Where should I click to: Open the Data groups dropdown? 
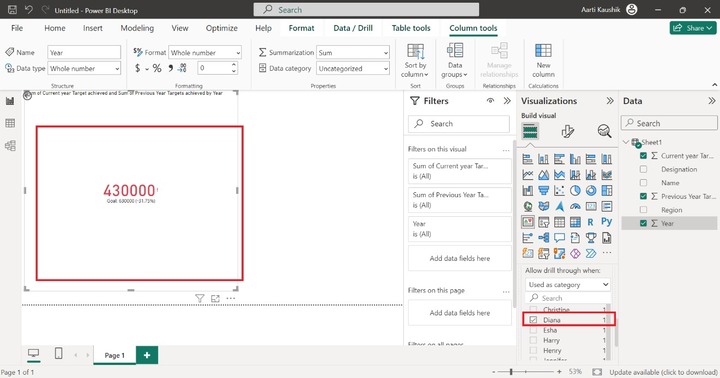455,61
